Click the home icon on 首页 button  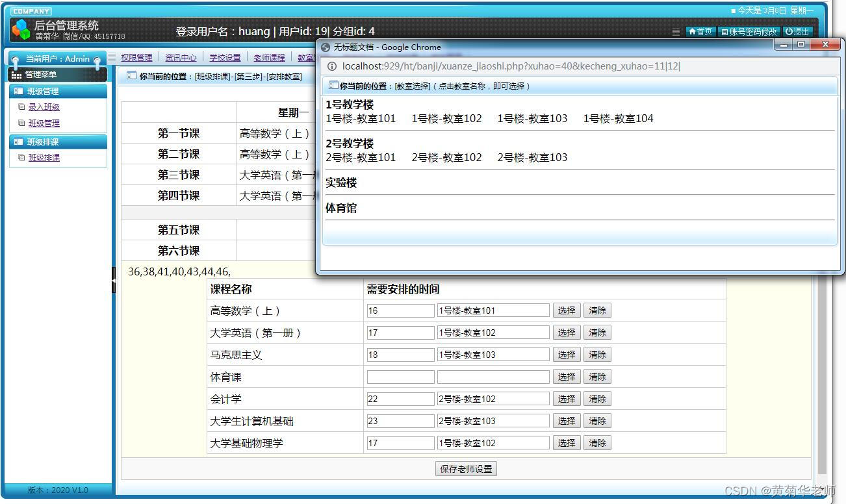coord(693,31)
